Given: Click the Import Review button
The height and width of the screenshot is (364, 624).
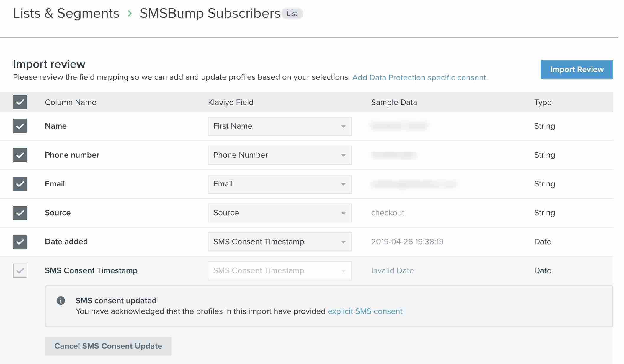Looking at the screenshot, I should pos(577,69).
